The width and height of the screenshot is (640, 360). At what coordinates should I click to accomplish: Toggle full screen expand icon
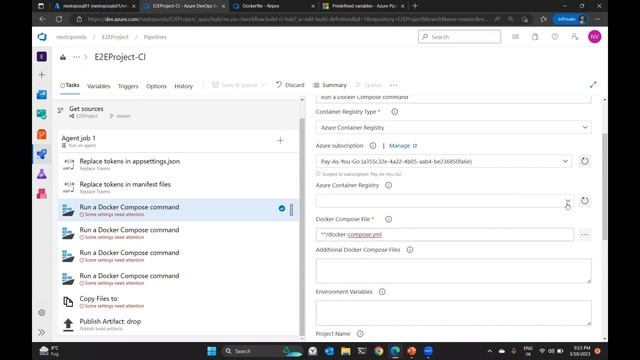pyautogui.click(x=593, y=84)
